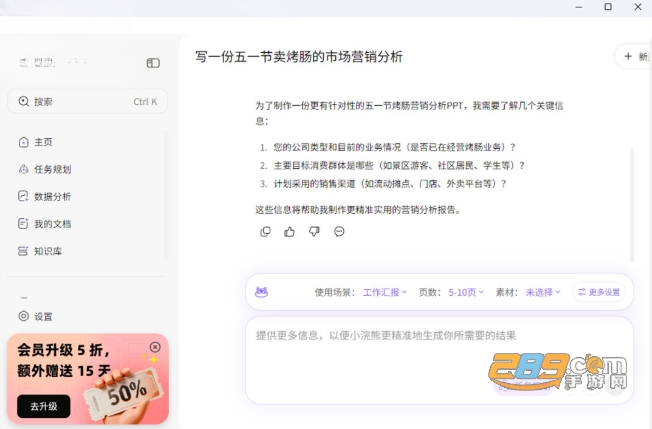
Task: Click the document icon beside 我的文档
Action: click(x=23, y=224)
